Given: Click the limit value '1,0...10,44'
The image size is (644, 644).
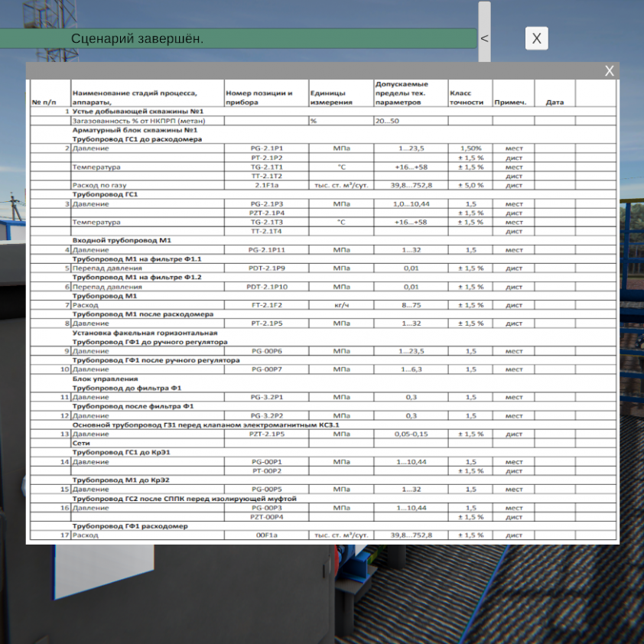Looking at the screenshot, I should pos(411,203).
